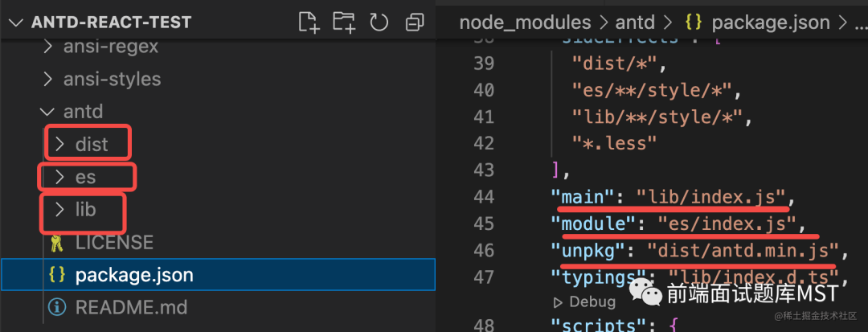Click the "main" key on line 44
Viewport: 868px width, 332px height.
click(583, 196)
